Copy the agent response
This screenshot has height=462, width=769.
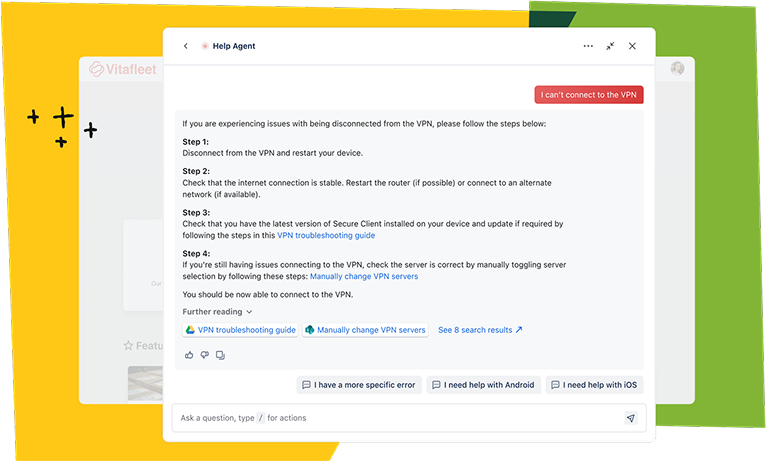point(220,354)
